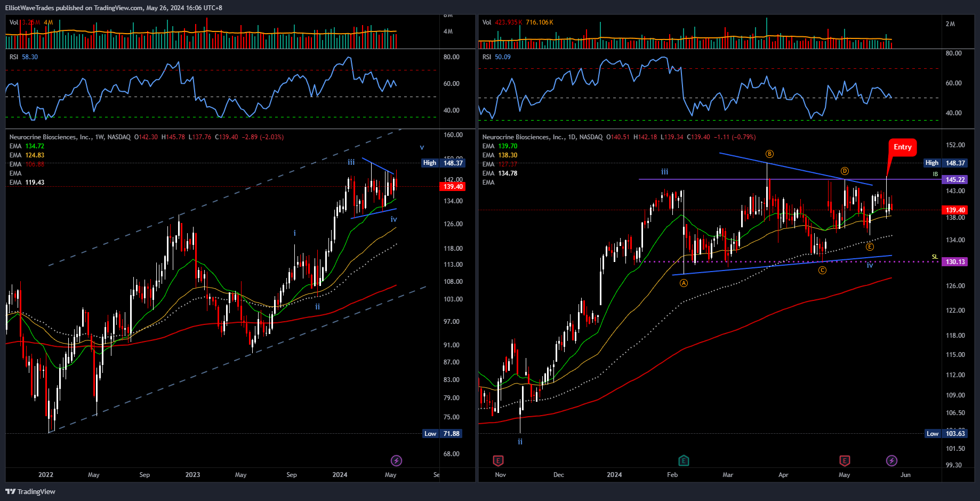The width and height of the screenshot is (980, 501).
Task: Select the wave v label on weekly chart
Action: pyautogui.click(x=422, y=147)
